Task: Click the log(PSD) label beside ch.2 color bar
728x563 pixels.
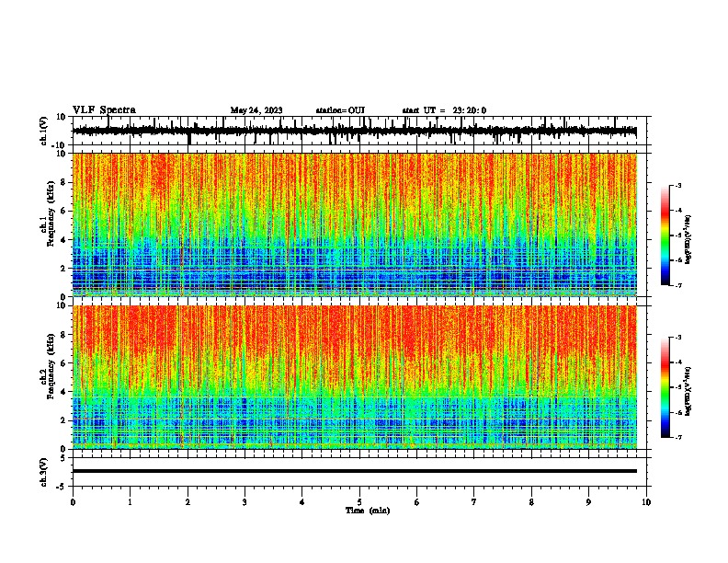Action: pos(688,391)
